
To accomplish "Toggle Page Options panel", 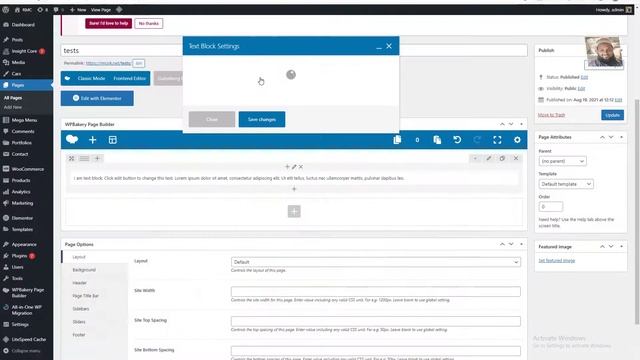I will tap(521, 244).
